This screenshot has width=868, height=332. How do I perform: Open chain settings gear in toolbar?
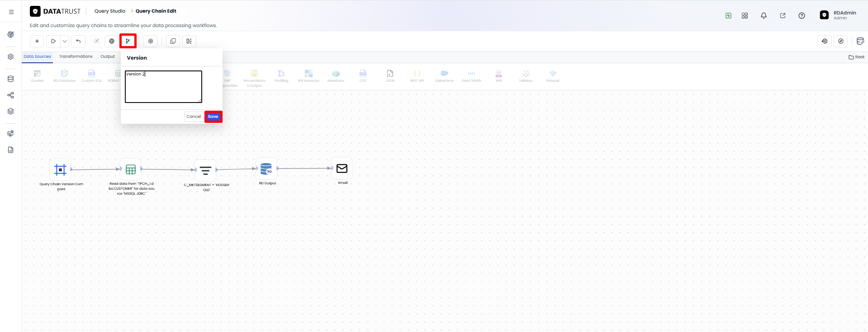pos(151,41)
